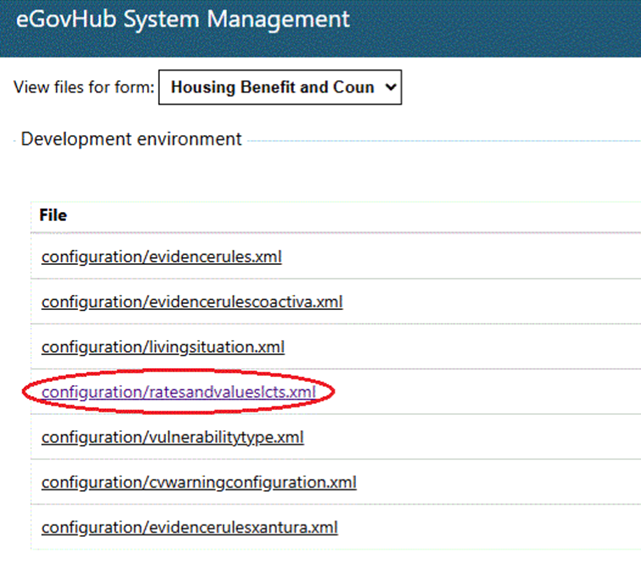This screenshot has height=572, width=641.
Task: Click the dropdown chevron beside Housing Benefit
Action: [391, 87]
